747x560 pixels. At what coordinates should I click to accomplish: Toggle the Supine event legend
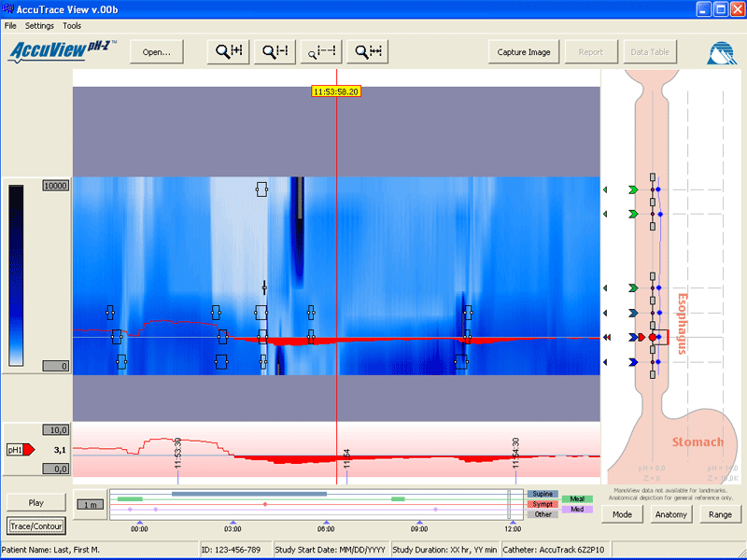(x=543, y=494)
